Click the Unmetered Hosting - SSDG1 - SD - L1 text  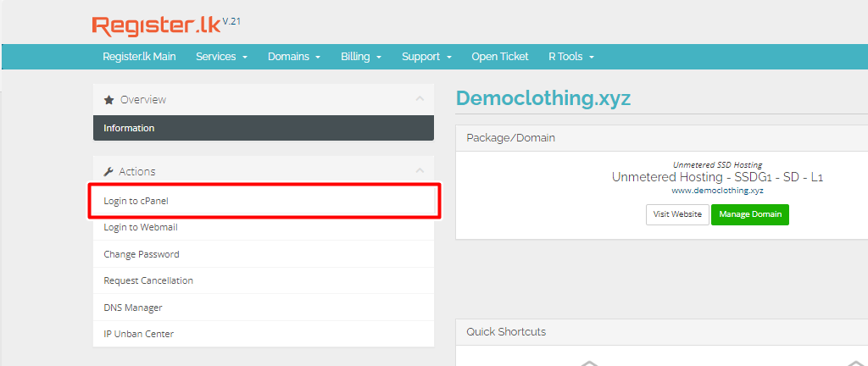coord(717,177)
